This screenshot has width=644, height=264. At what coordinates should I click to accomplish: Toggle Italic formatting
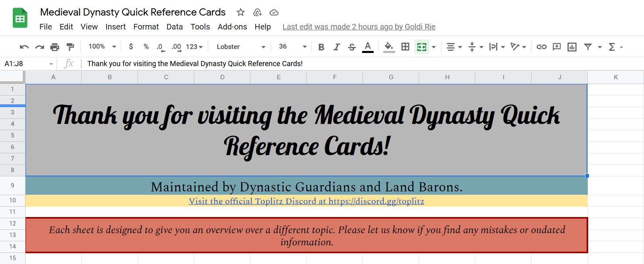point(337,47)
